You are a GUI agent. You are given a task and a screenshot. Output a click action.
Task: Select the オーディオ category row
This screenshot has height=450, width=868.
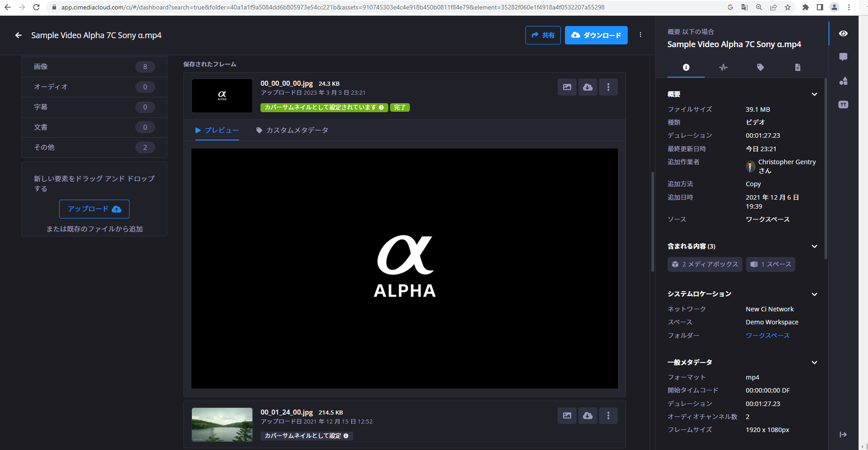tap(94, 87)
